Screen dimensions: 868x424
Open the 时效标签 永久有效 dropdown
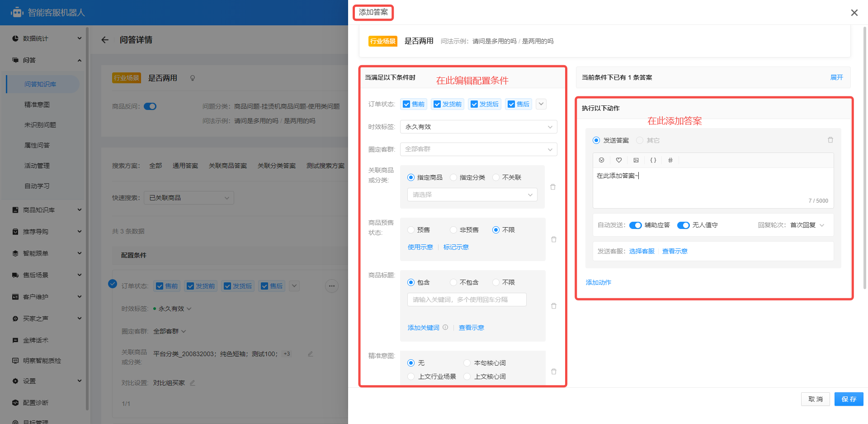478,127
